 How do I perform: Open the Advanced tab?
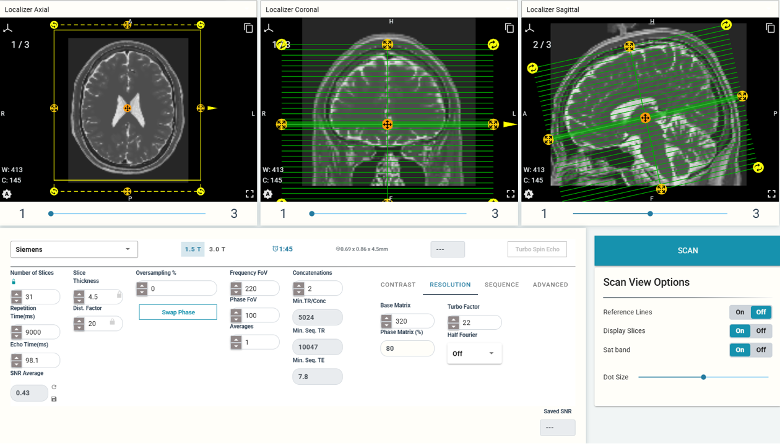click(550, 285)
